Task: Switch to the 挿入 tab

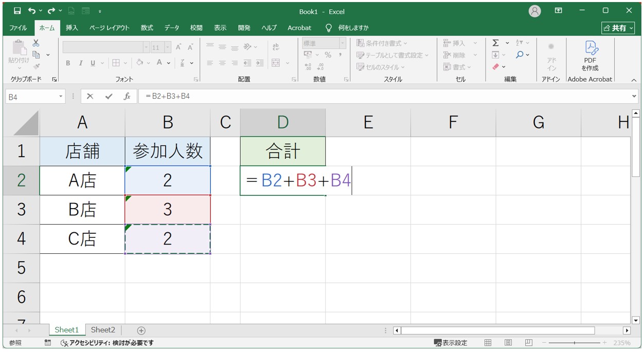Action: pos(72,28)
